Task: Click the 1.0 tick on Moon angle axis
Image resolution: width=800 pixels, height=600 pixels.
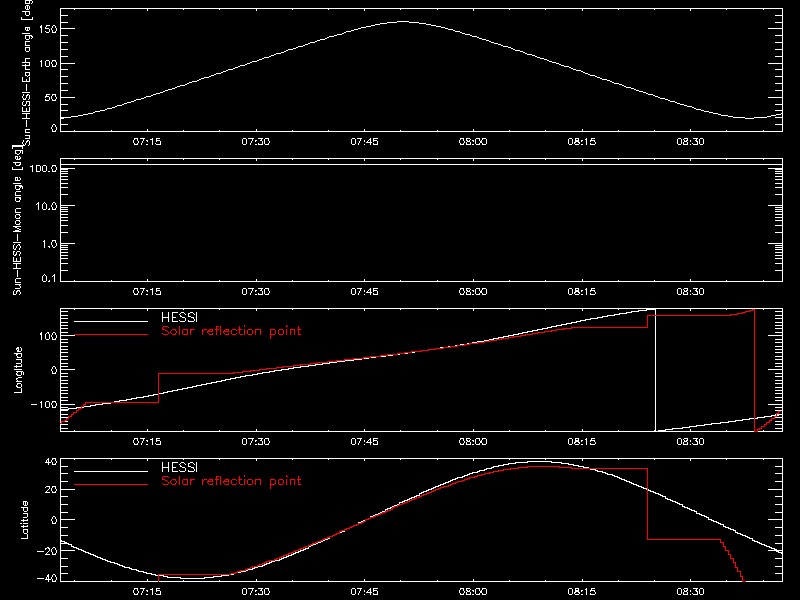Action: (49, 244)
